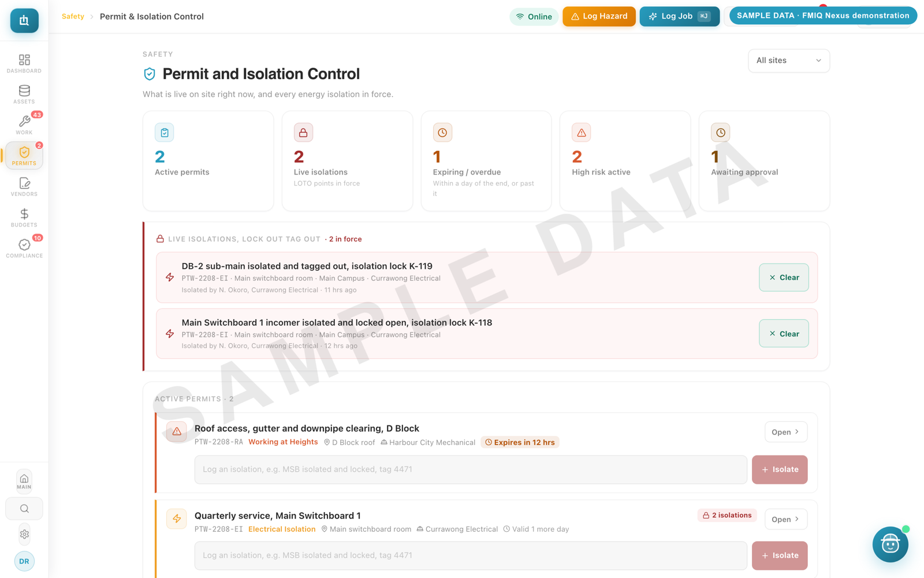This screenshot has height=578, width=924.
Task: Select the Permits sidebar item
Action: coord(24,156)
